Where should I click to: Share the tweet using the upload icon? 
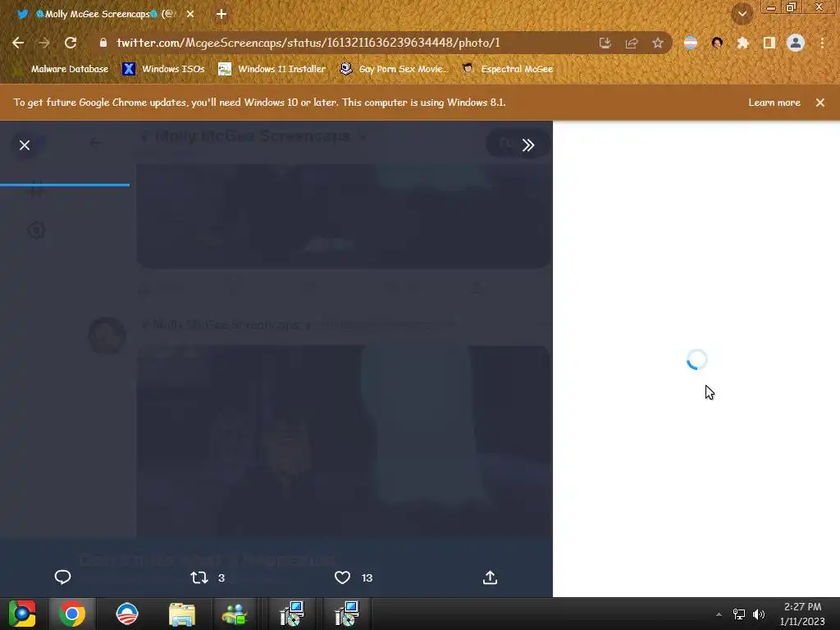tap(491, 577)
